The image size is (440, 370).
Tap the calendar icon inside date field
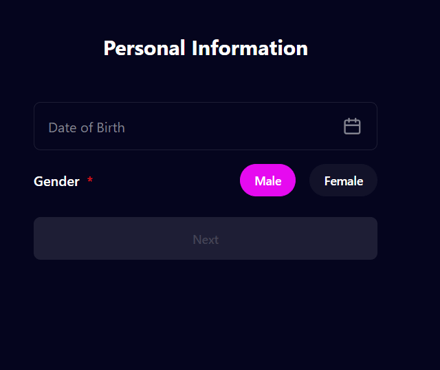point(352,126)
